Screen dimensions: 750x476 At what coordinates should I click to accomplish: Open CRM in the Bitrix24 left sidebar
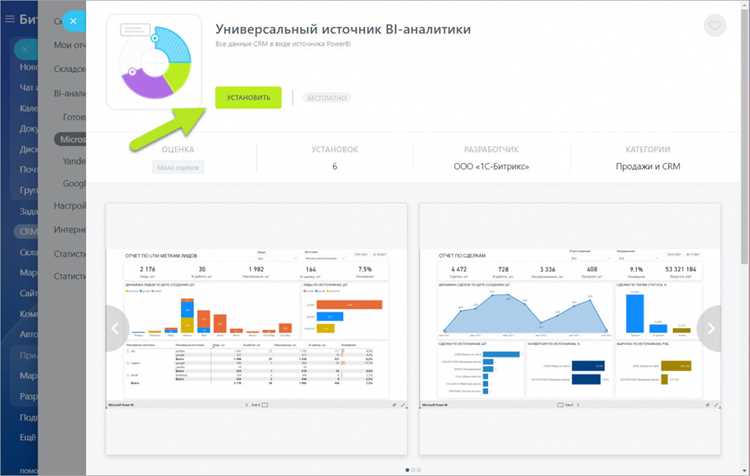(x=27, y=232)
